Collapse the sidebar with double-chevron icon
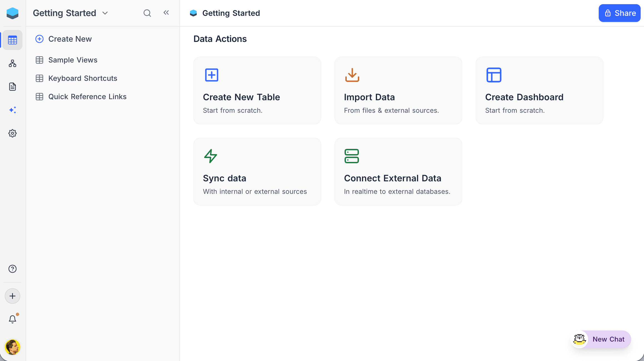 click(166, 12)
